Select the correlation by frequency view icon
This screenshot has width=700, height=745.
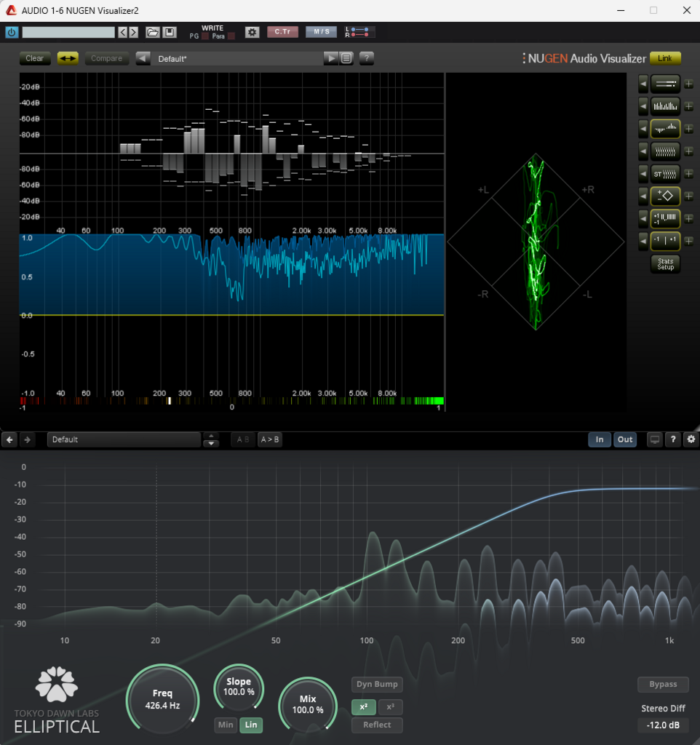pos(665,218)
